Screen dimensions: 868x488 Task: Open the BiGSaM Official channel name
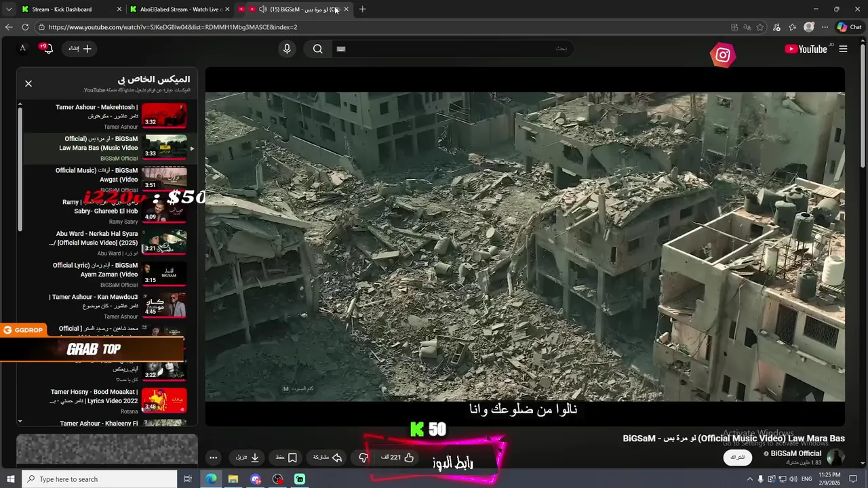[795, 453]
